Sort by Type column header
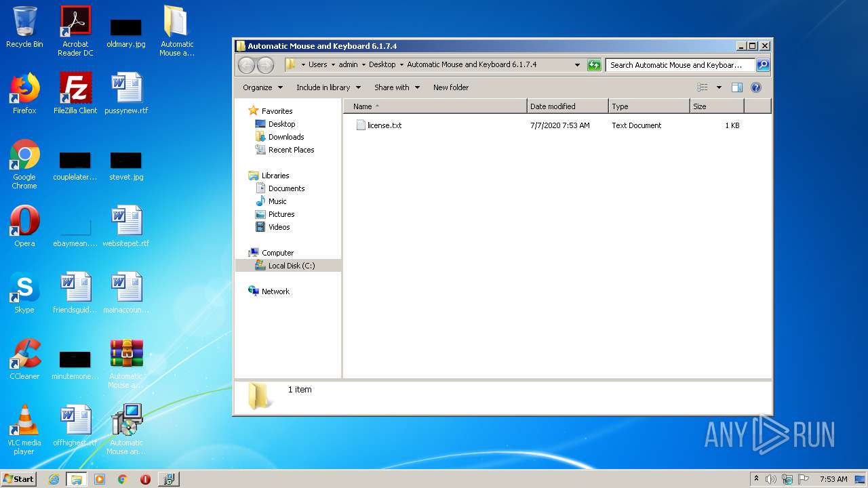Screen dimensions: 868x488 tap(649, 106)
